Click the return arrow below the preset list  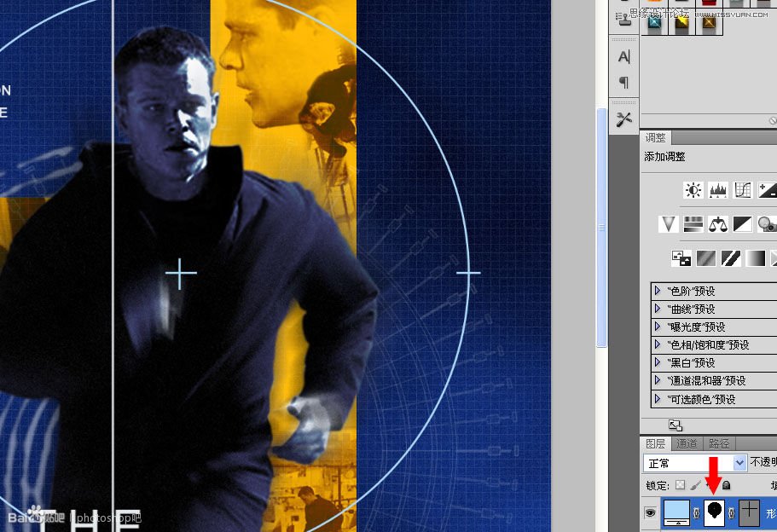pos(674,424)
